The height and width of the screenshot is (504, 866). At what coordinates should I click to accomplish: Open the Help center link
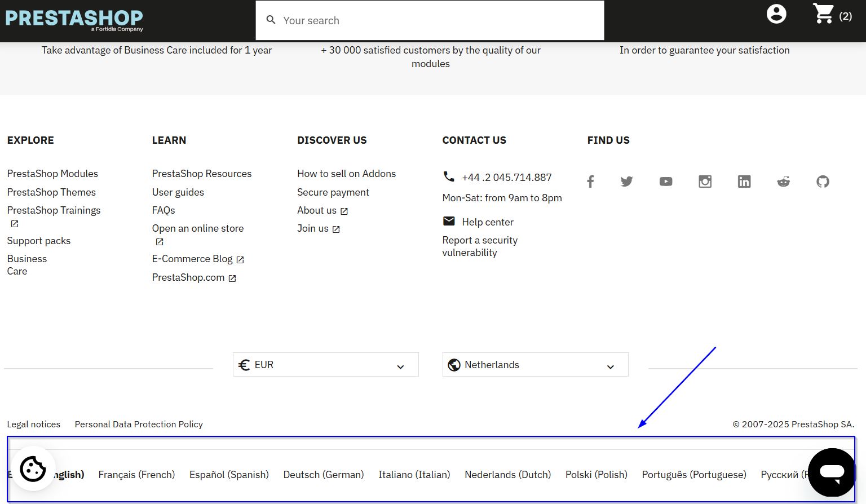click(x=488, y=222)
